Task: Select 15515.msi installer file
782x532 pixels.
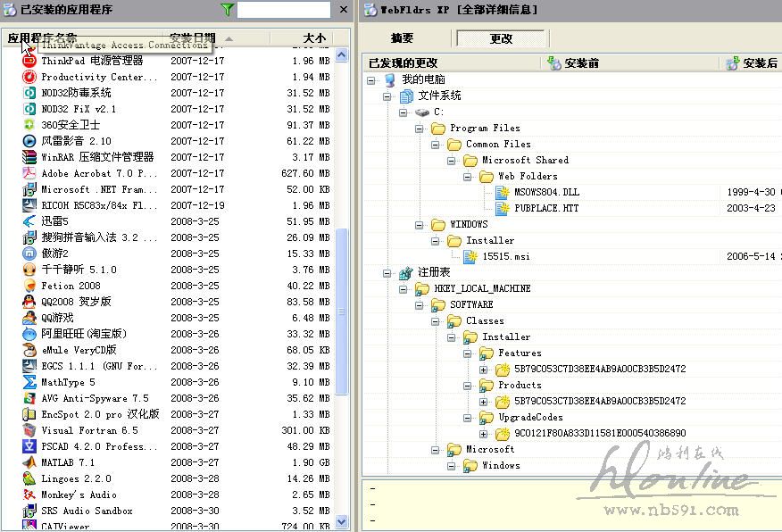Action: (x=506, y=257)
